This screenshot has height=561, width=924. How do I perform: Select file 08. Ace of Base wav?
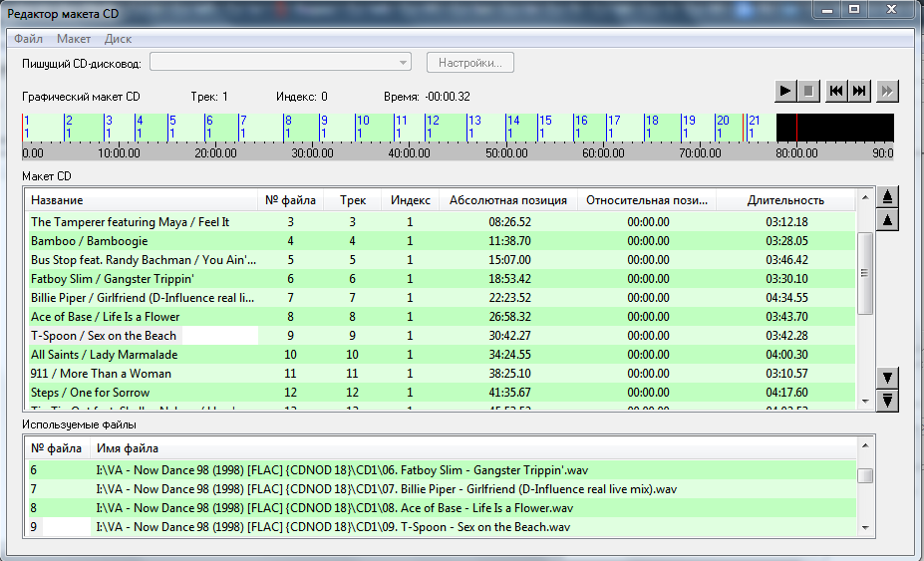(442, 508)
